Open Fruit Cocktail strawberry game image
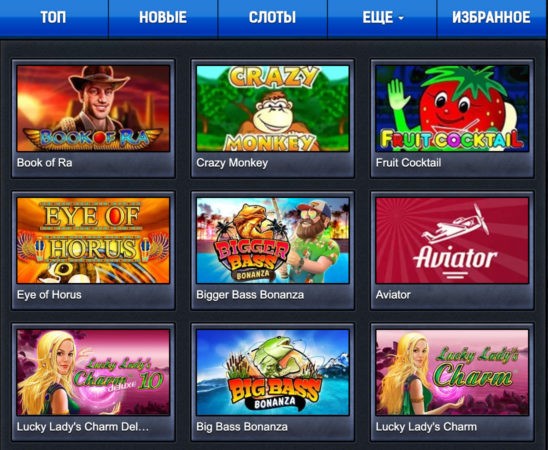The width and height of the screenshot is (548, 450). (452, 108)
